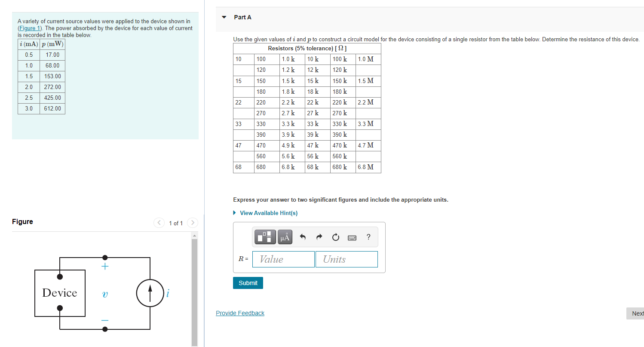This screenshot has width=644, height=347.
Task: Click inside the Units input box
Action: pyautogui.click(x=347, y=259)
